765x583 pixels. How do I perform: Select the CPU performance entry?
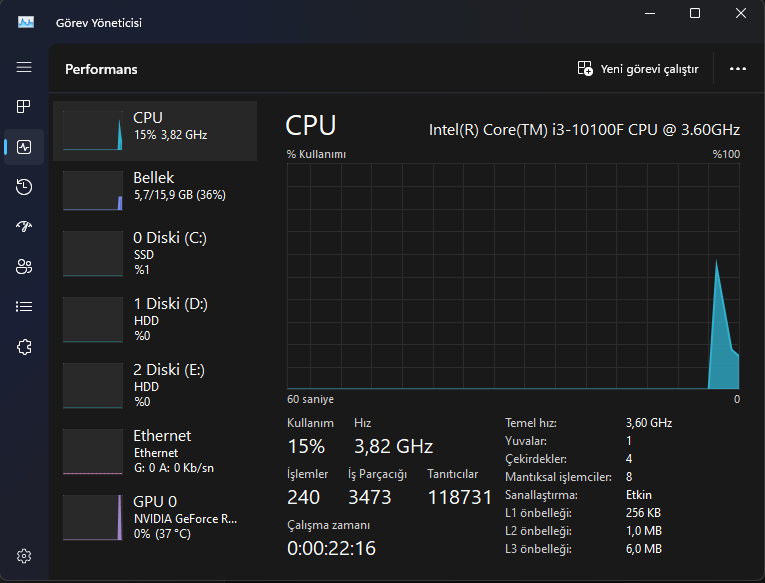155,130
